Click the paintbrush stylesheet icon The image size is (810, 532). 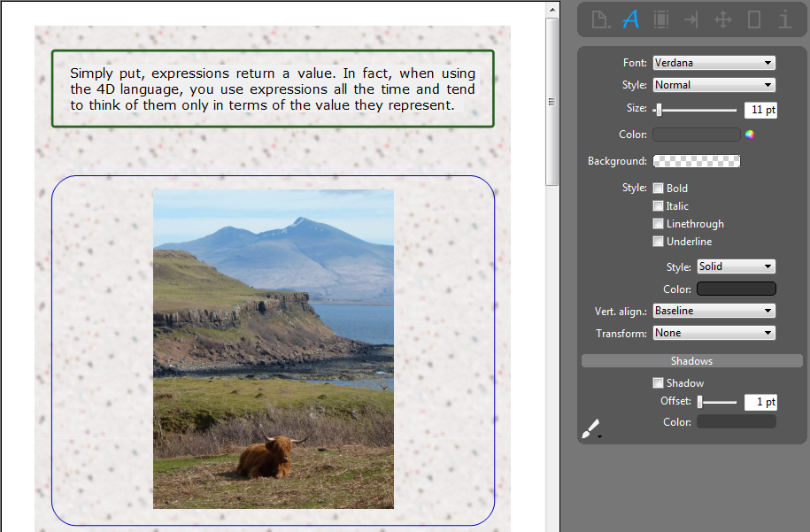point(590,430)
